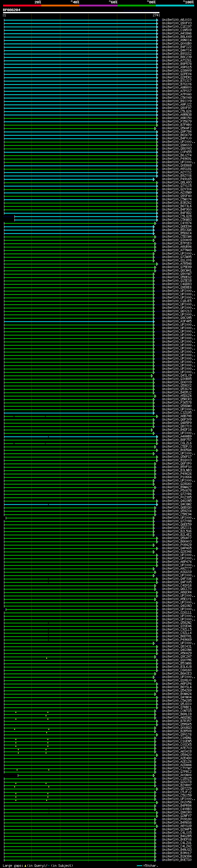The width and height of the screenshot is (197, 868).
Task: Select the UniRef100_Q7Y1I5 label
Action: (177, 186)
